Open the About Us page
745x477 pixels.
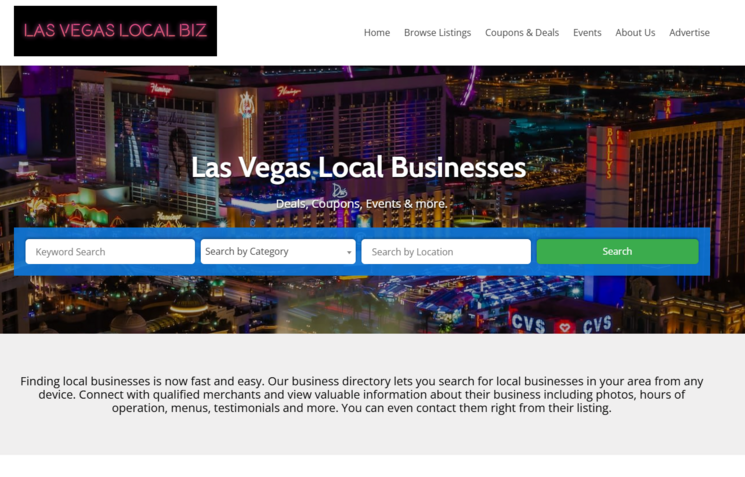click(635, 33)
